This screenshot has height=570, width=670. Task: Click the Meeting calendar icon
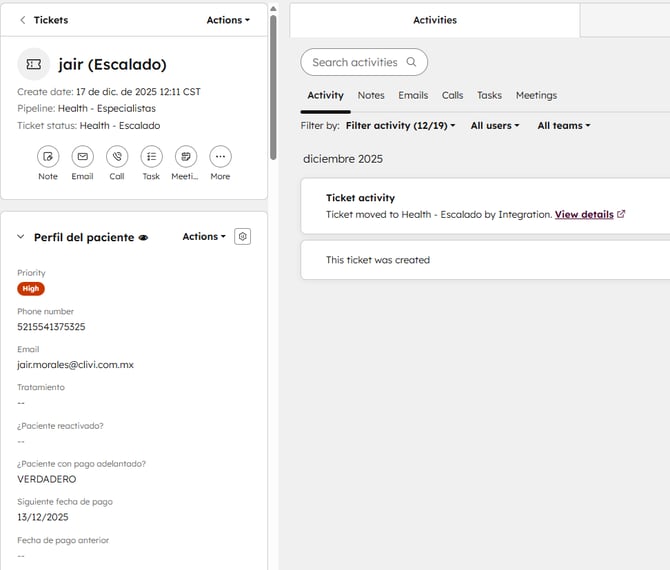click(x=185, y=156)
